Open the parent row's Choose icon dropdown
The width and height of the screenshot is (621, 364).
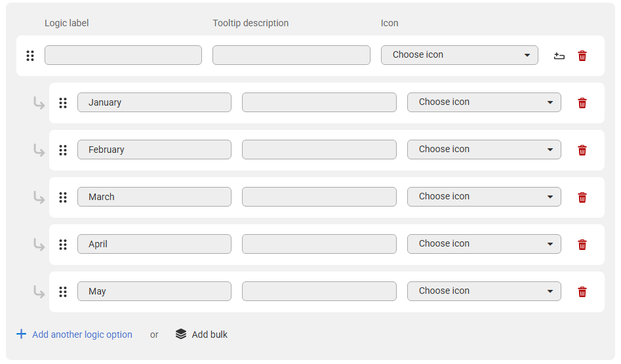459,55
